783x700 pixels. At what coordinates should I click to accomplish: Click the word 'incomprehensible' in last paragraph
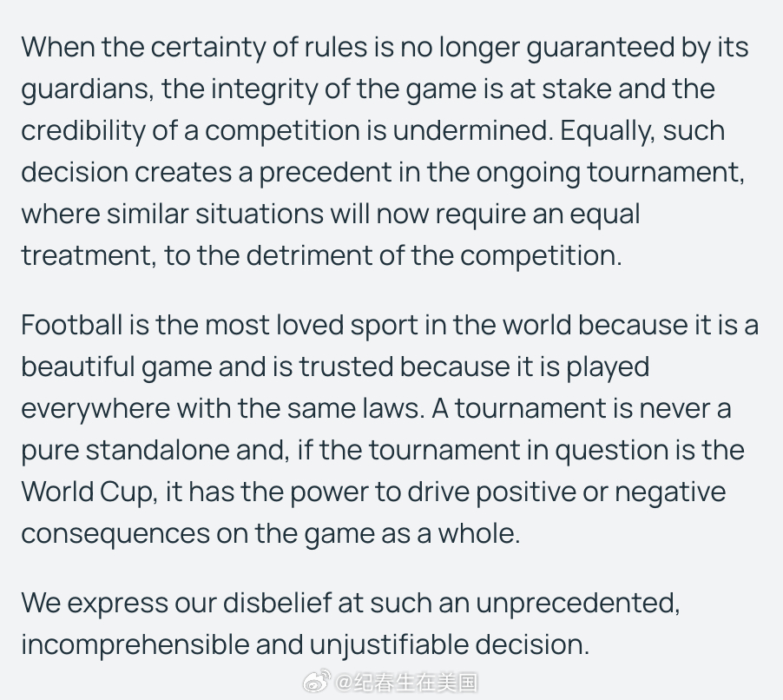[135, 645]
